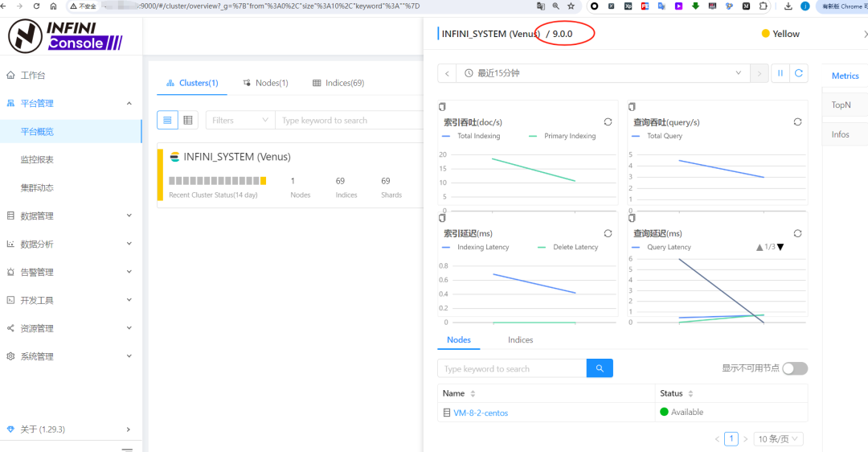Image resolution: width=868 pixels, height=452 pixels.
Task: Toggle Delete Latency legend series
Action: [x=568, y=247]
